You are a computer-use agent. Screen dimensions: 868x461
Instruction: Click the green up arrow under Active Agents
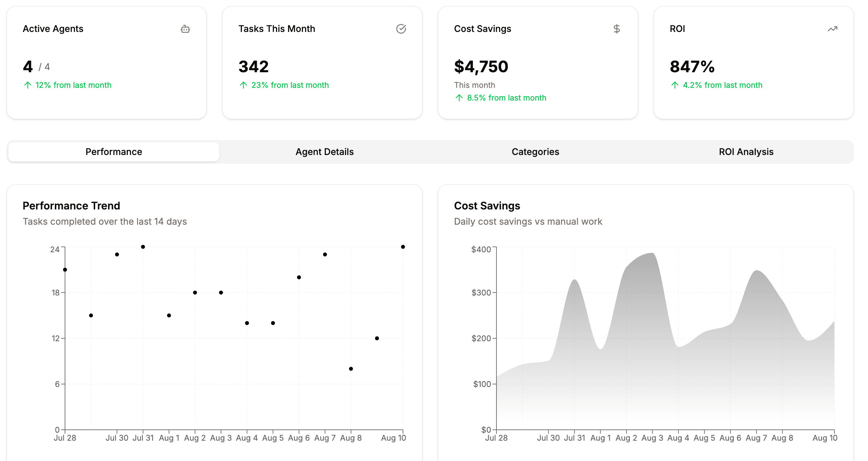coord(28,85)
